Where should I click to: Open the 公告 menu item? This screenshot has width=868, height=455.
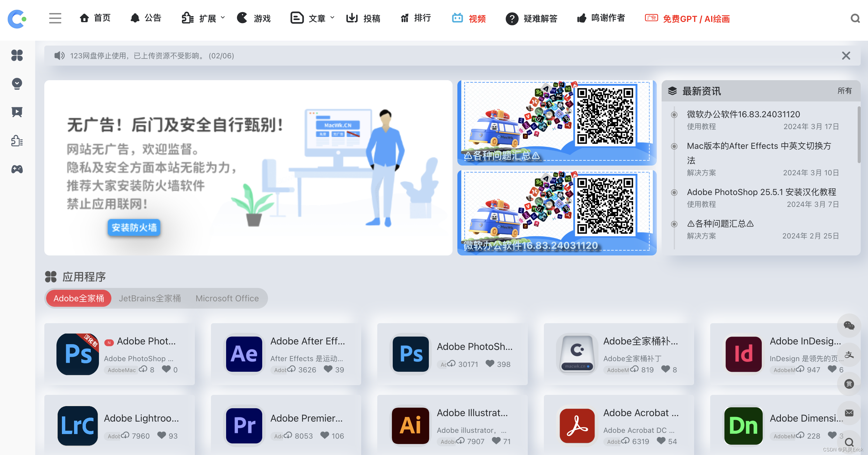146,18
